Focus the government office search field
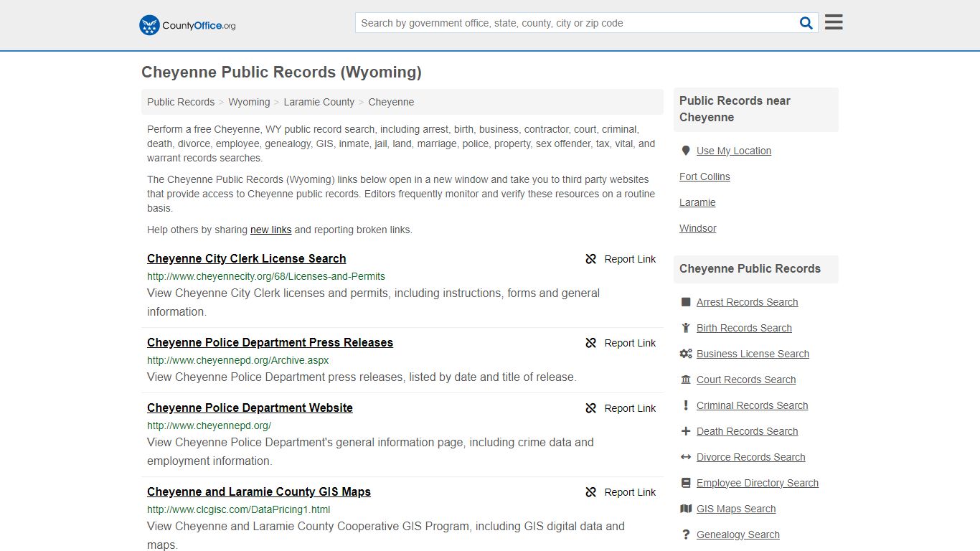The height and width of the screenshot is (551, 980). [576, 23]
